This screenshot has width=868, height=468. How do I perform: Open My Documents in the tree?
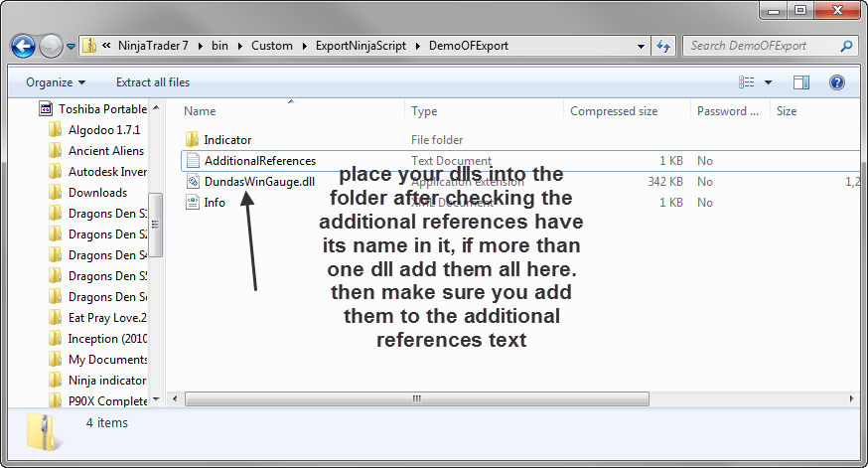click(107, 360)
